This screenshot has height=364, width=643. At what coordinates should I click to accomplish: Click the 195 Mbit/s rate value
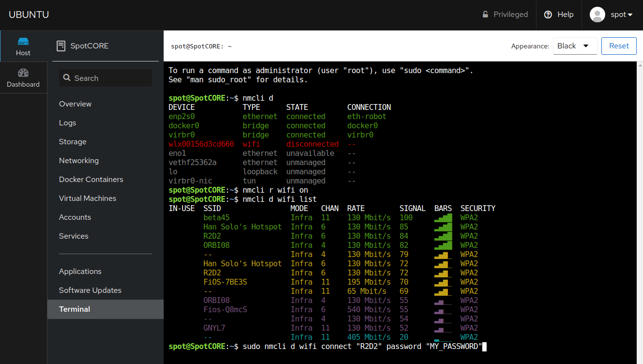pos(369,282)
